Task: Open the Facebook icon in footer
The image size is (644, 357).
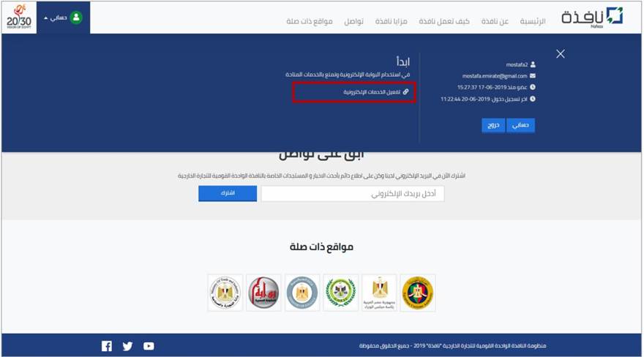Action: tap(107, 346)
